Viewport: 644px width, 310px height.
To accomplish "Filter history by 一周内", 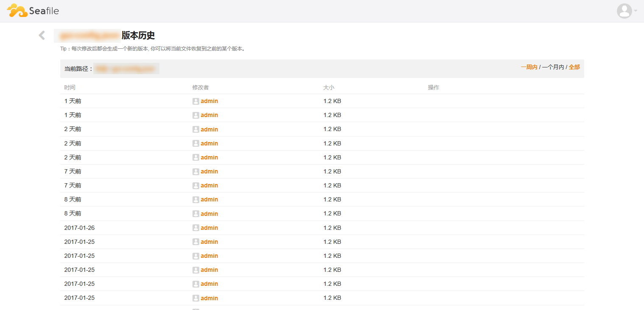I will [x=529, y=67].
